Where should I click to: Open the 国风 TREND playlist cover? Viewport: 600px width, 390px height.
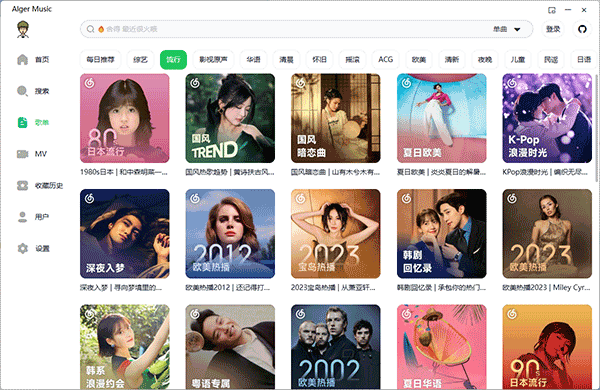(230, 118)
